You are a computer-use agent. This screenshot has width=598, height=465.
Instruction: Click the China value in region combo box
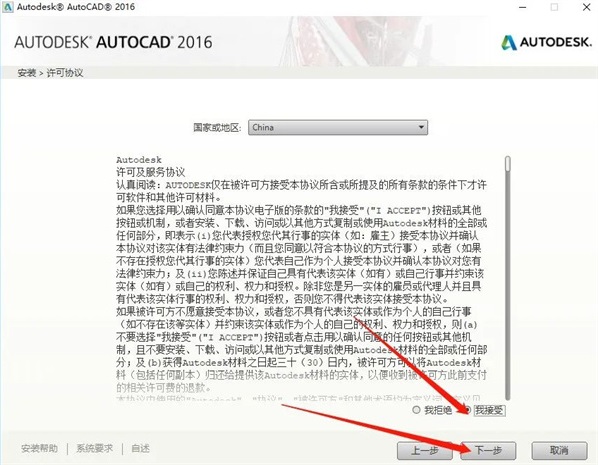(x=263, y=127)
